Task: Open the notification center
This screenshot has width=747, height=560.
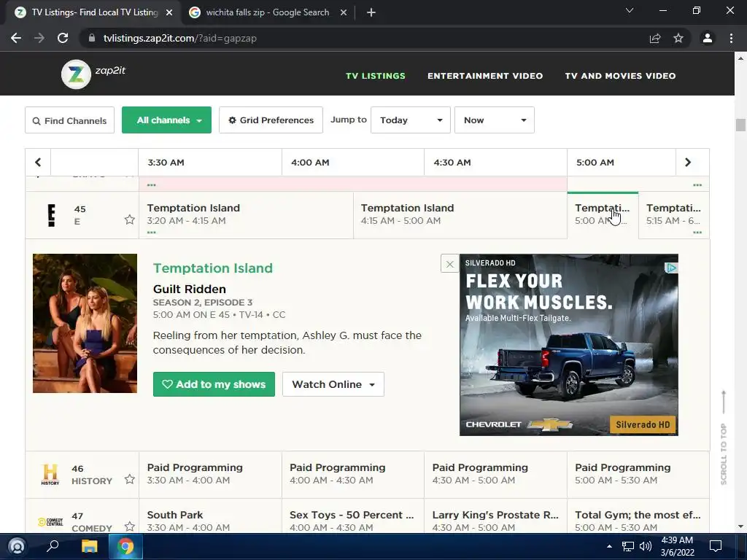Action: click(x=716, y=546)
